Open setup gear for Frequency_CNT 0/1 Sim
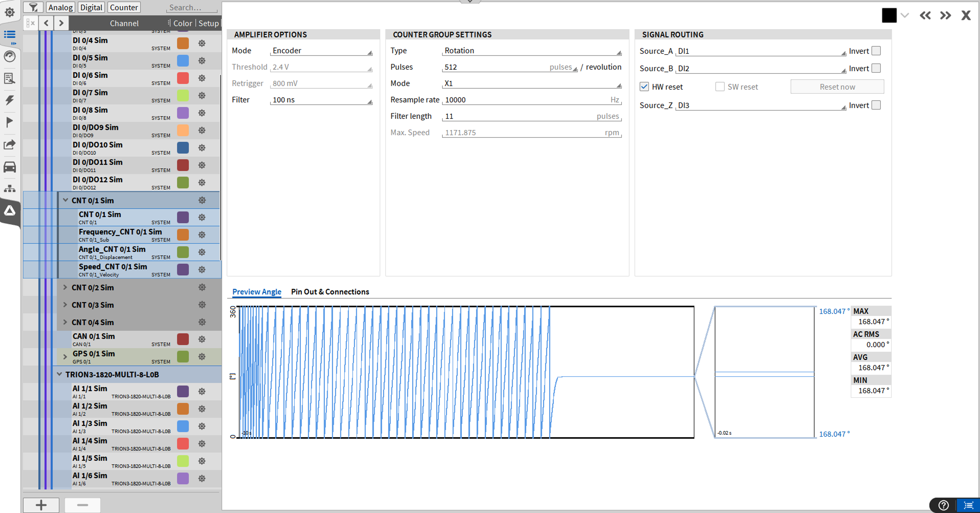This screenshot has height=513, width=980. 202,234
